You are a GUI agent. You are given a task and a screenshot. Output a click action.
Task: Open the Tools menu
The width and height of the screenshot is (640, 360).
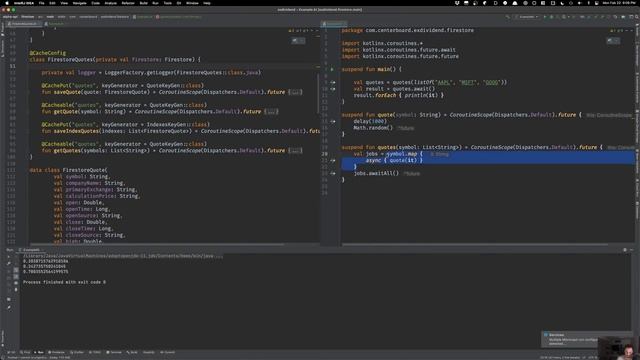click(168, 3)
